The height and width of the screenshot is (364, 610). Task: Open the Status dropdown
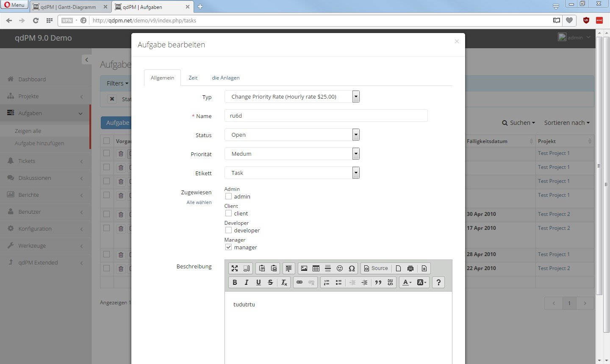tap(292, 135)
